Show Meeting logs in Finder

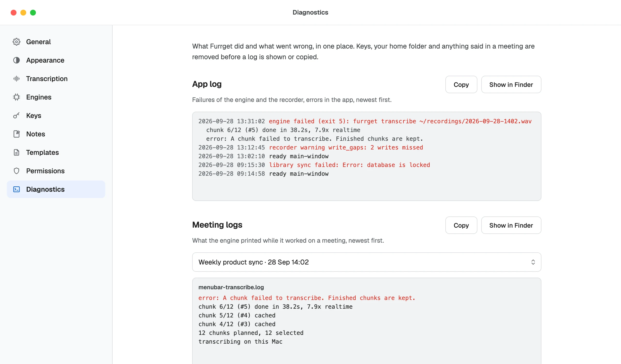(511, 225)
